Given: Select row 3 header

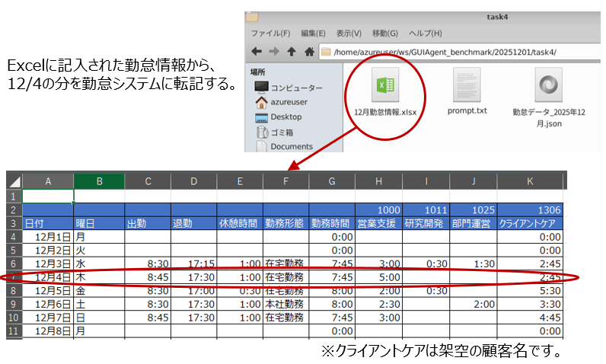Looking at the screenshot, I should (14, 223).
